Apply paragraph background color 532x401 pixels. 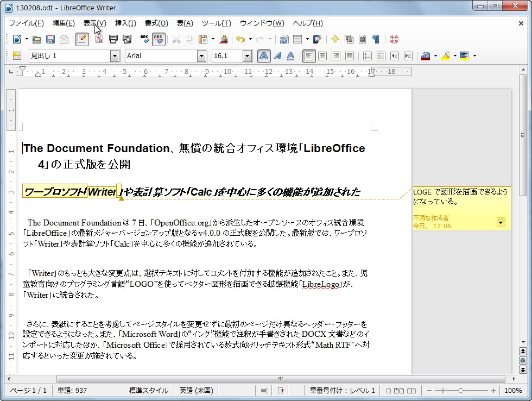[465, 56]
